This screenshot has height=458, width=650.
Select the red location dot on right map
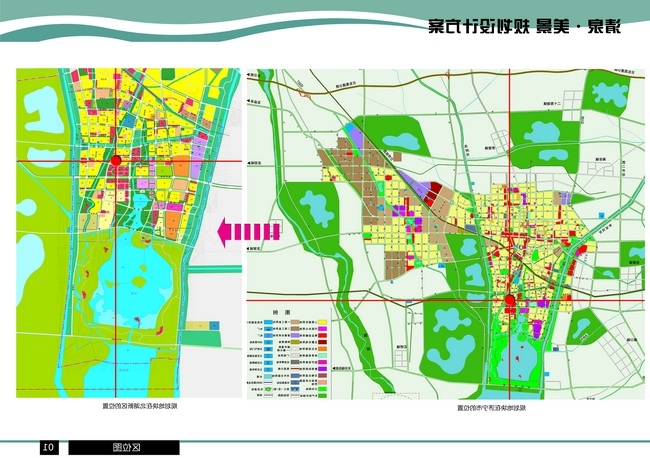pyautogui.click(x=508, y=300)
